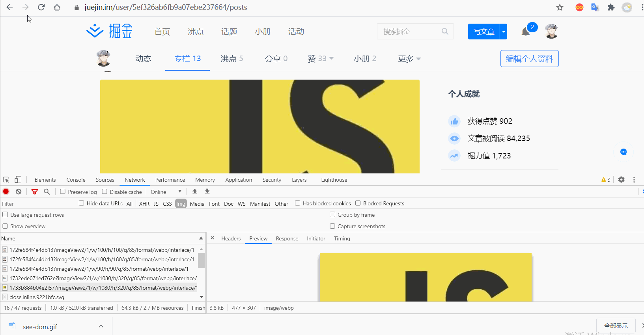Screen dimensions: 644x335
Task: Click the 写文章 button
Action: click(484, 32)
